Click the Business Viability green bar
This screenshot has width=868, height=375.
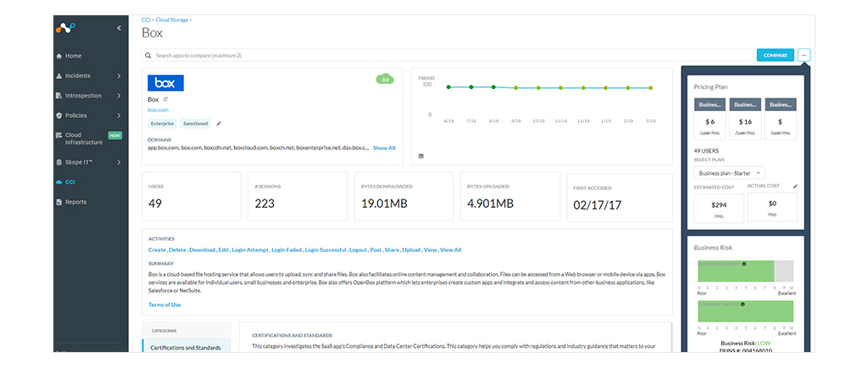pyautogui.click(x=736, y=271)
